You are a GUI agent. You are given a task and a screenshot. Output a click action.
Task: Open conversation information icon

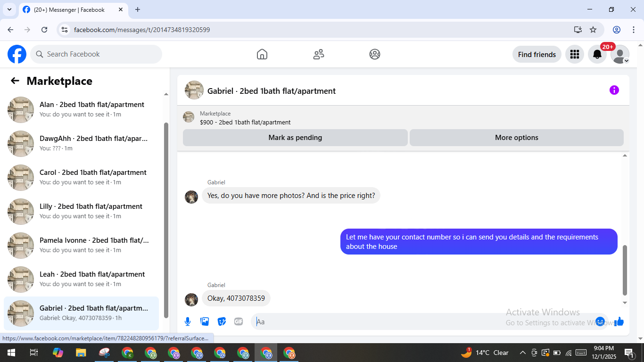point(614,90)
